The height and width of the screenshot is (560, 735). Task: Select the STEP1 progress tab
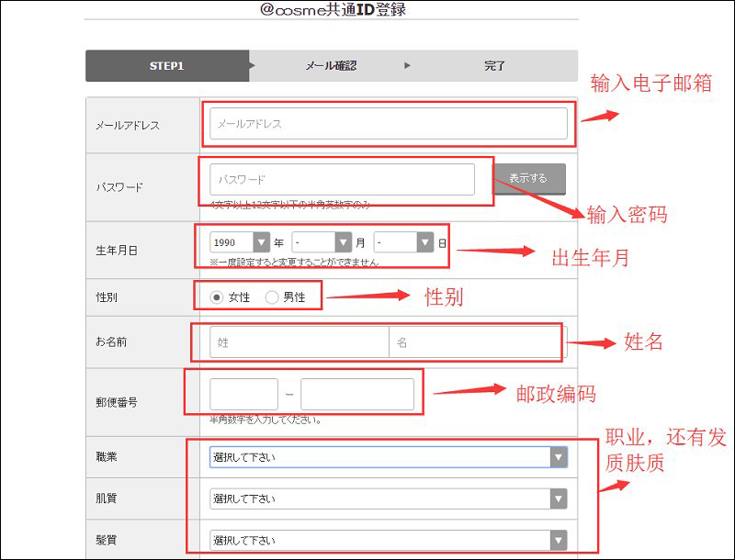click(166, 66)
